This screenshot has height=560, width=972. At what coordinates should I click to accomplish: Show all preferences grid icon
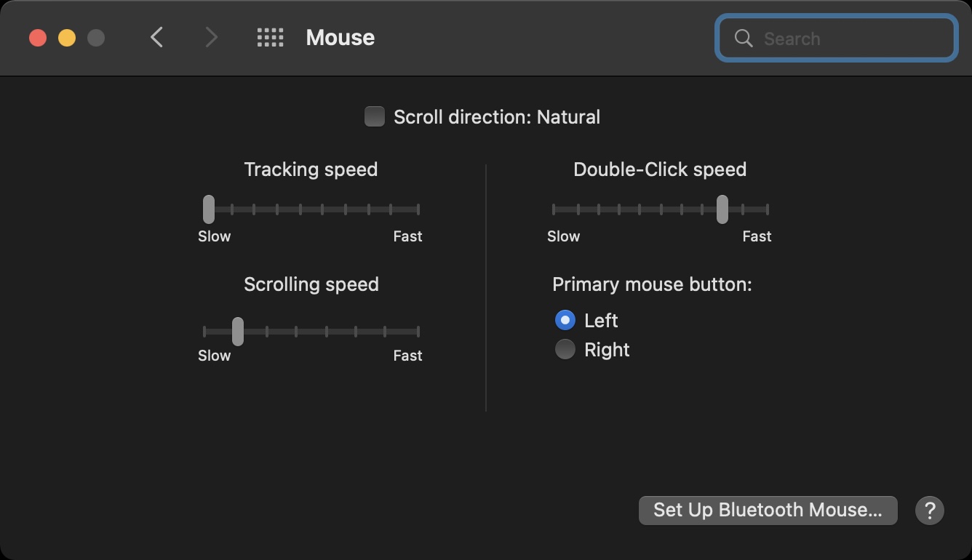[270, 37]
